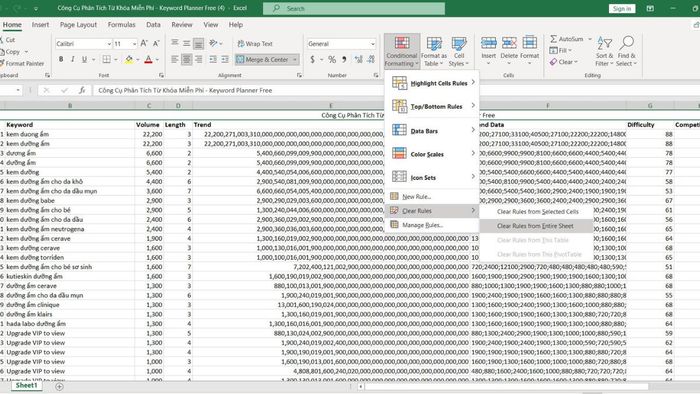Click Merge & Center
This screenshot has height=394, width=700.
263,59
